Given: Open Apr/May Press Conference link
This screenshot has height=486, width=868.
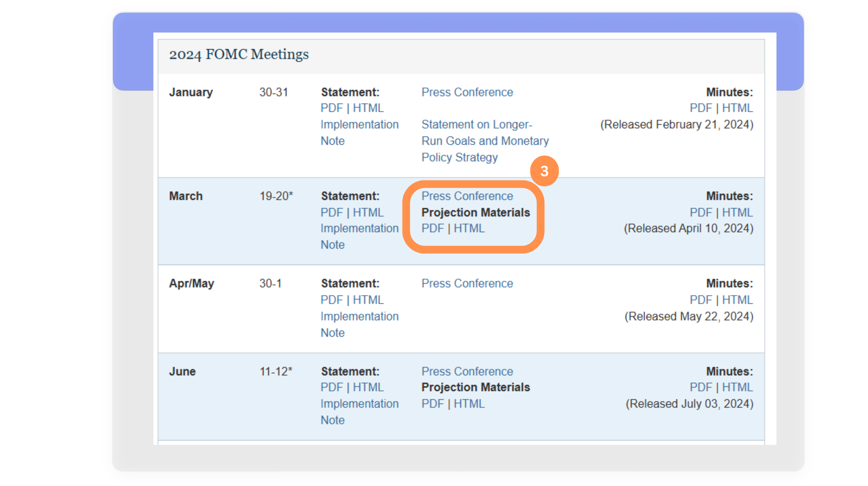Looking at the screenshot, I should pyautogui.click(x=467, y=284).
